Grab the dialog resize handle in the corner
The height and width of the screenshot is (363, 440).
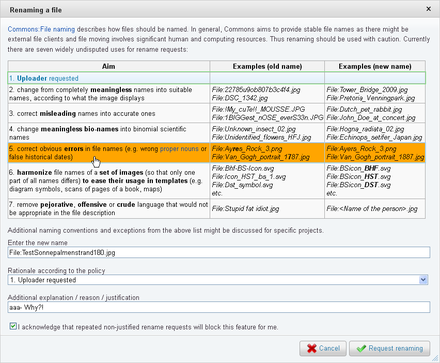435,358
